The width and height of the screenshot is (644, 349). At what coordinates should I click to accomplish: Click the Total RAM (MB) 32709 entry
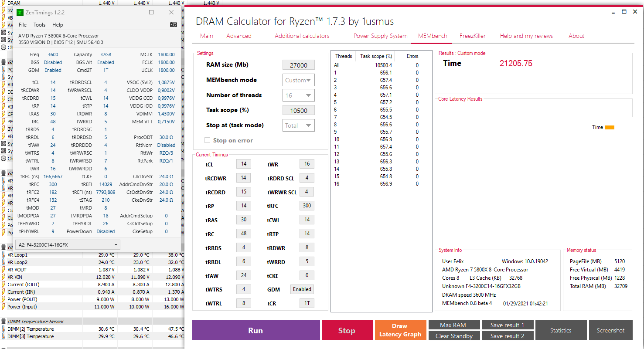[x=598, y=286]
